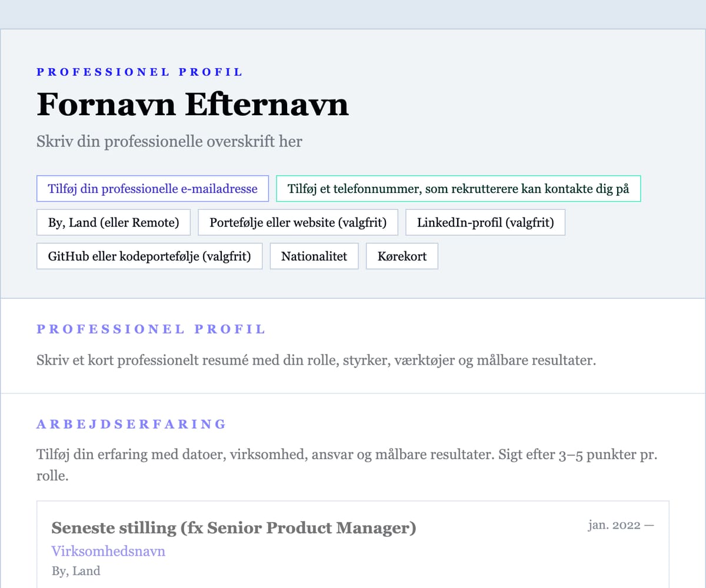Click the professional e-mail address field

(152, 189)
